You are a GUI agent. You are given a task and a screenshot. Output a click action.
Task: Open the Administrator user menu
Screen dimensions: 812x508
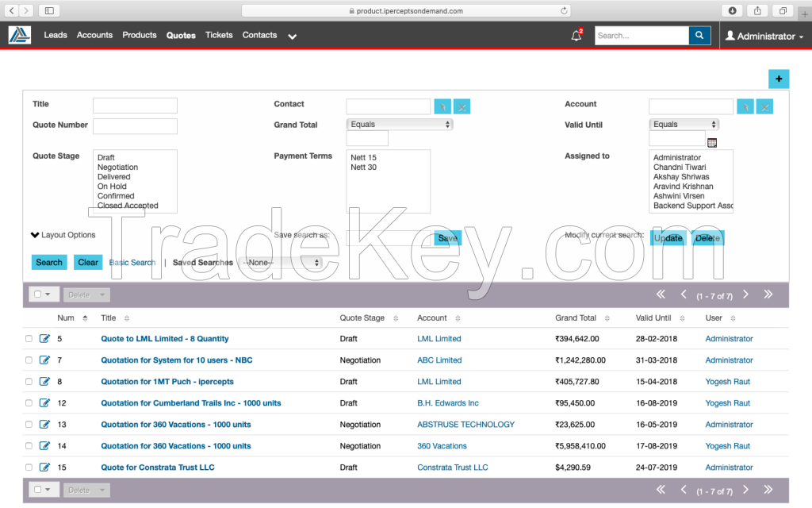[x=764, y=37]
